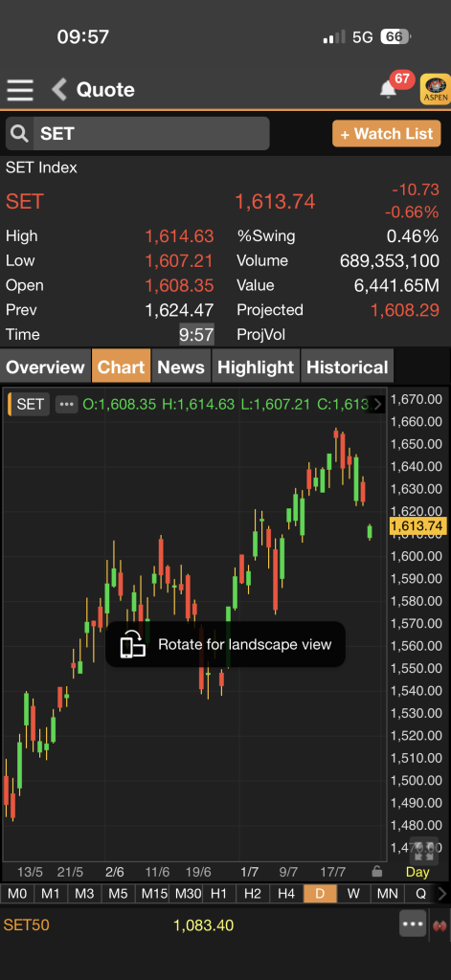Switch to the Historical tab
This screenshot has height=980, width=451.
point(348,367)
